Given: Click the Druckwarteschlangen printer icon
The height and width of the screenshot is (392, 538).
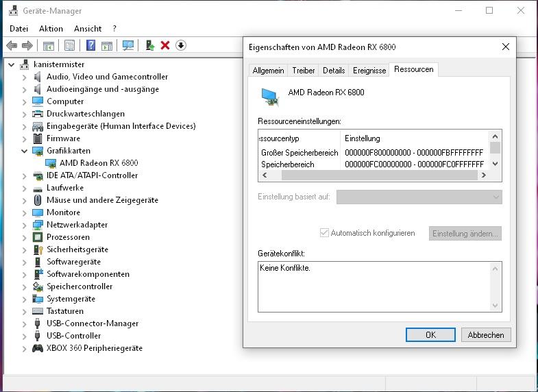Looking at the screenshot, I should pyautogui.click(x=38, y=114).
